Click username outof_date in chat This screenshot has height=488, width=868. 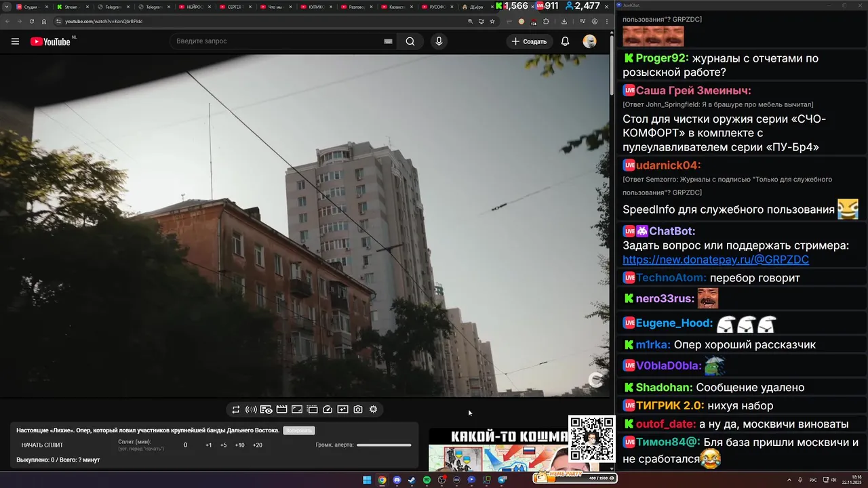pyautogui.click(x=665, y=424)
